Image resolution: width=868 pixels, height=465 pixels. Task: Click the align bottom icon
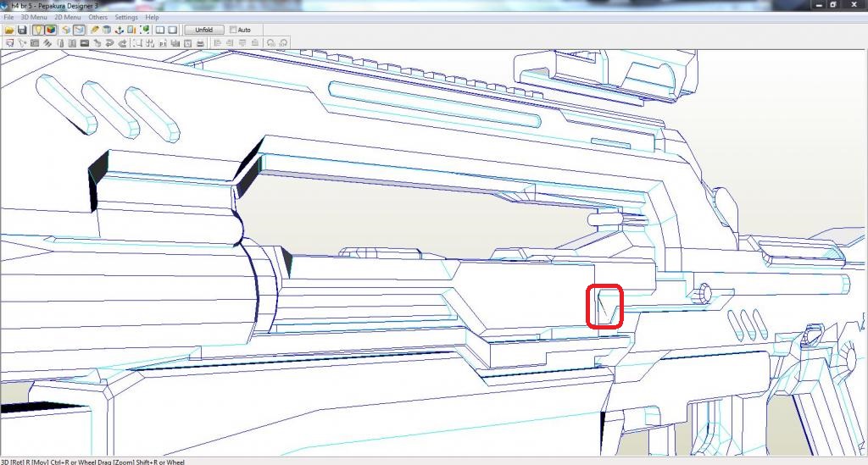click(254, 43)
